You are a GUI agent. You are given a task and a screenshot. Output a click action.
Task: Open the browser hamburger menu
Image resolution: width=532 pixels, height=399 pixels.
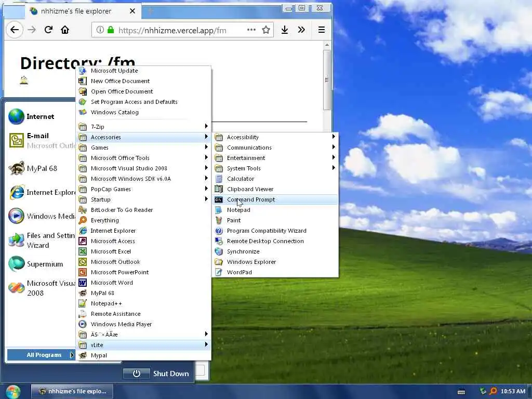coord(321,30)
